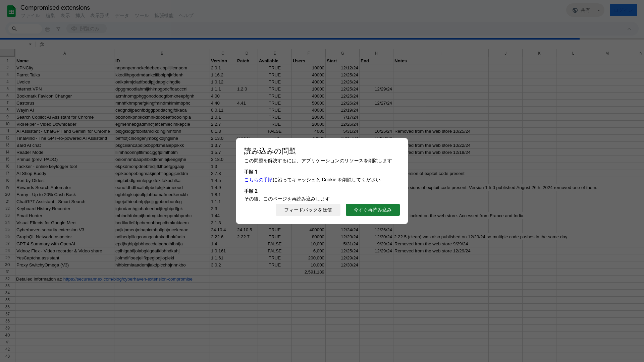
Task: Click the Compromised extensions document title
Action: 55,7
